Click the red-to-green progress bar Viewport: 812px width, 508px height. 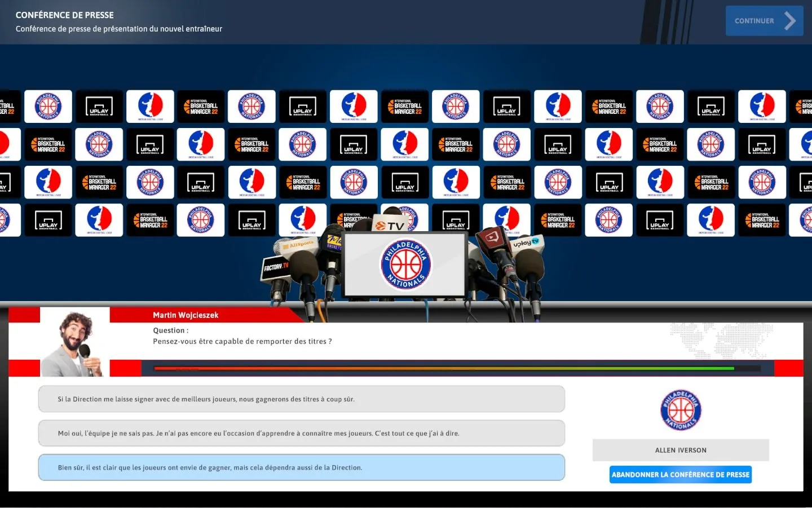[x=443, y=369]
